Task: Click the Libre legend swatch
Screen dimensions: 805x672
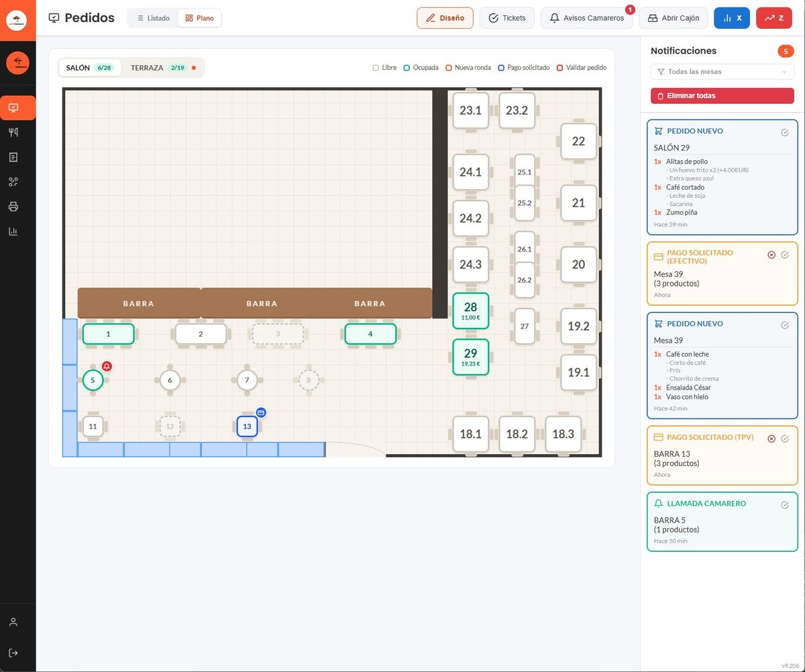Action: (376, 68)
